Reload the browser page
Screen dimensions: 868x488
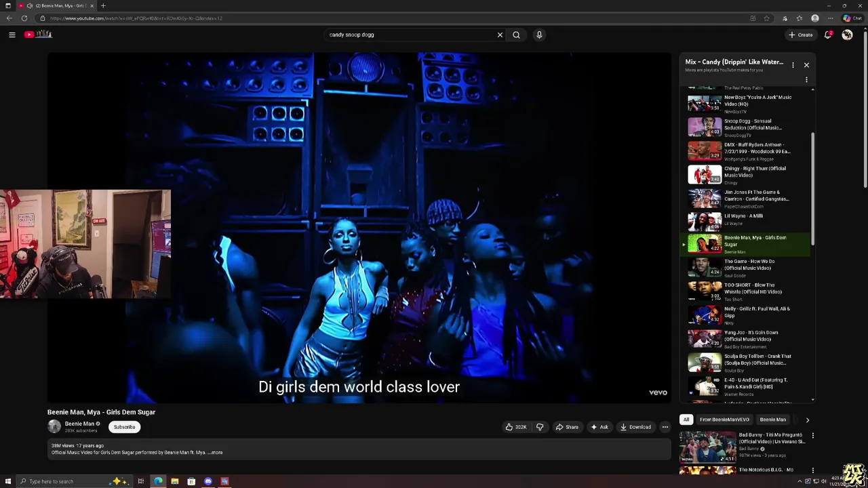click(24, 18)
